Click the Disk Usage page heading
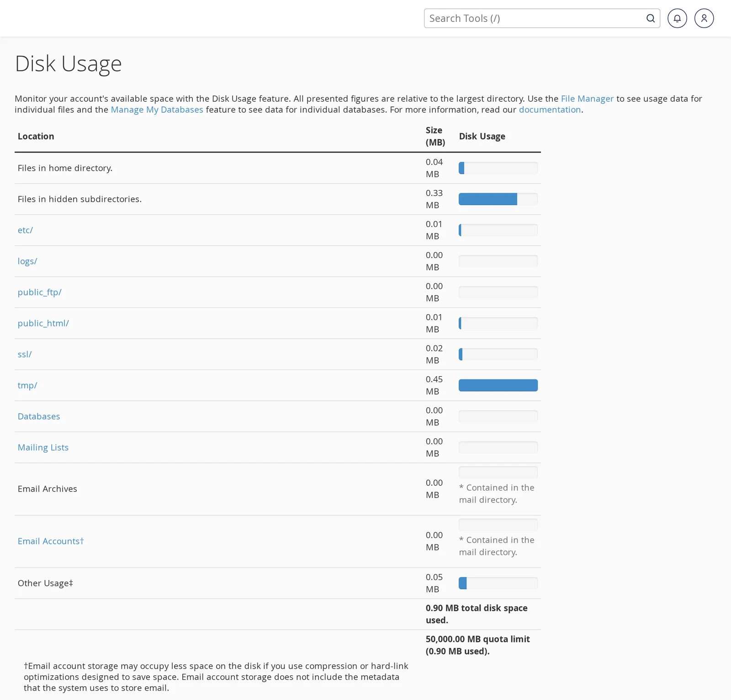The width and height of the screenshot is (731, 700). 69,63
